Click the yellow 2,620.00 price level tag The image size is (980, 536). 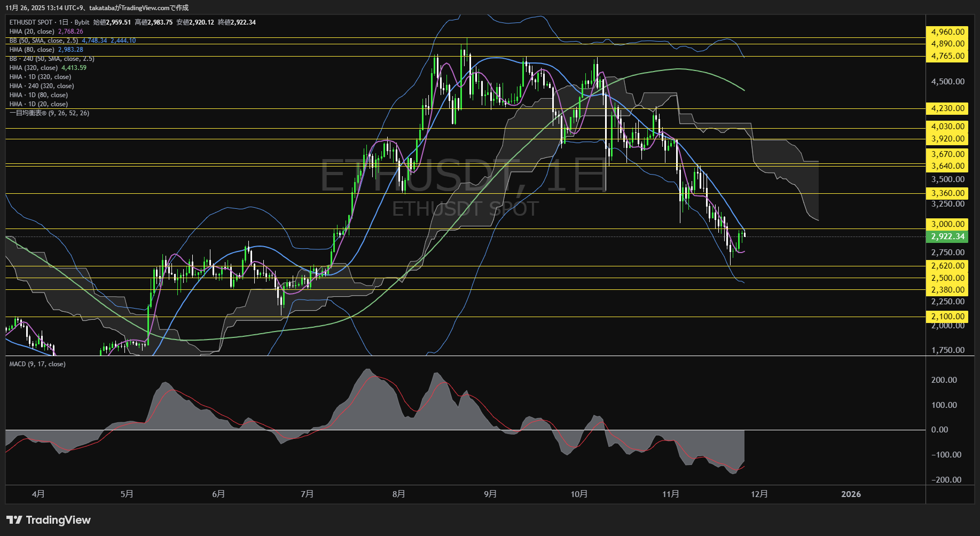pos(947,266)
